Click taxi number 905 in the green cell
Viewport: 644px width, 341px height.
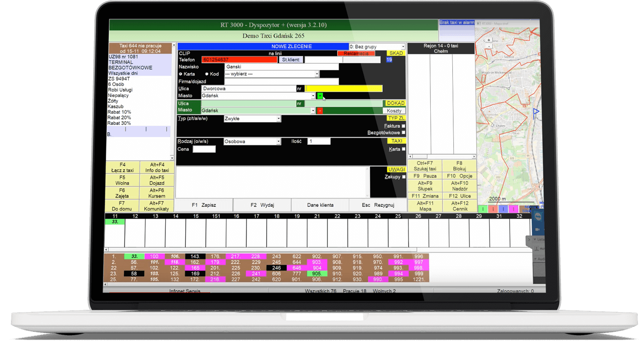click(x=317, y=274)
